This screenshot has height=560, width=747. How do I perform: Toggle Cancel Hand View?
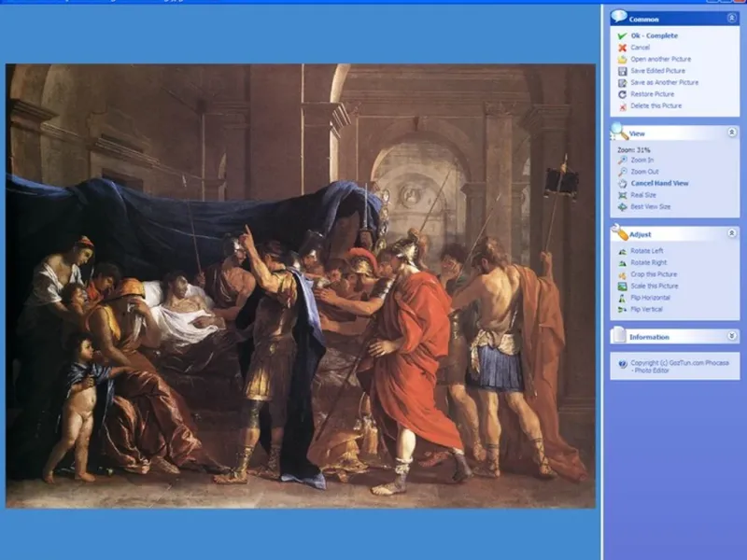click(660, 183)
